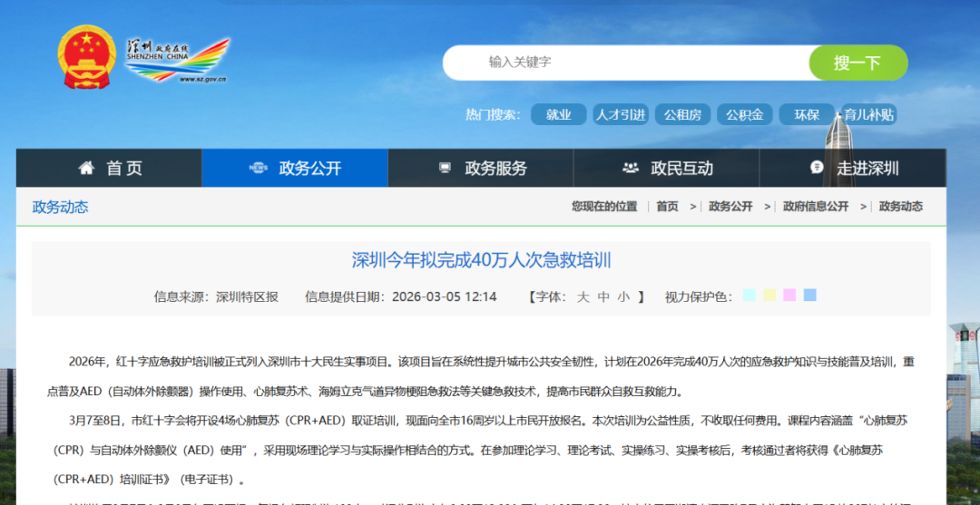This screenshot has width=980, height=505.
Task: Go to 政务动态 in the breadcrumb
Action: click(x=901, y=207)
